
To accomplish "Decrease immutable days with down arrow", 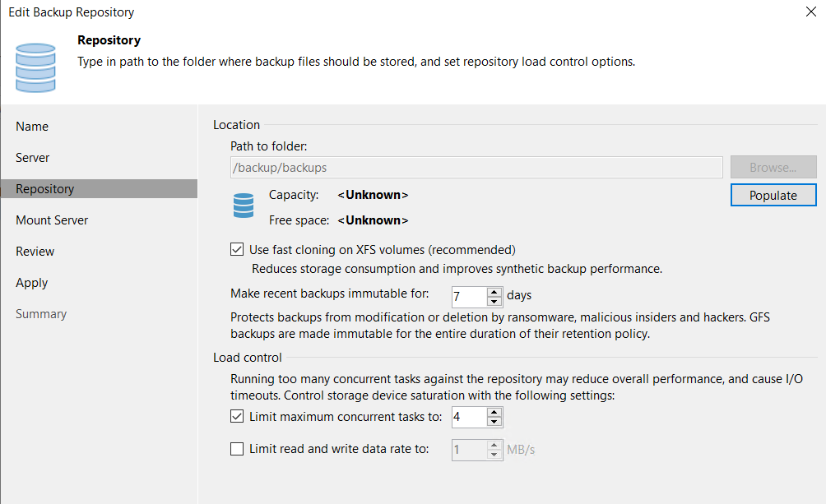I will [x=494, y=300].
